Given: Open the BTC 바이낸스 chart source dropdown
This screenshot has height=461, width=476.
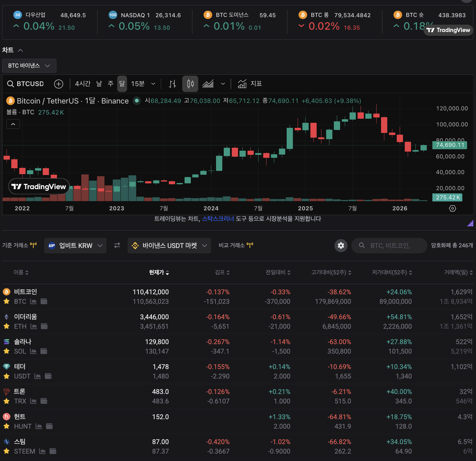Looking at the screenshot, I should 29,66.
